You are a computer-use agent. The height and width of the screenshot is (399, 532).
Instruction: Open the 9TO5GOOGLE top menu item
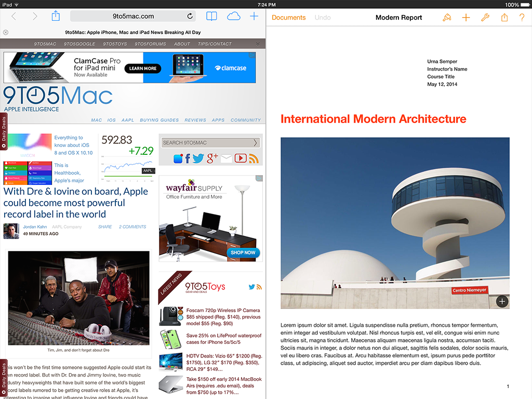(79, 44)
